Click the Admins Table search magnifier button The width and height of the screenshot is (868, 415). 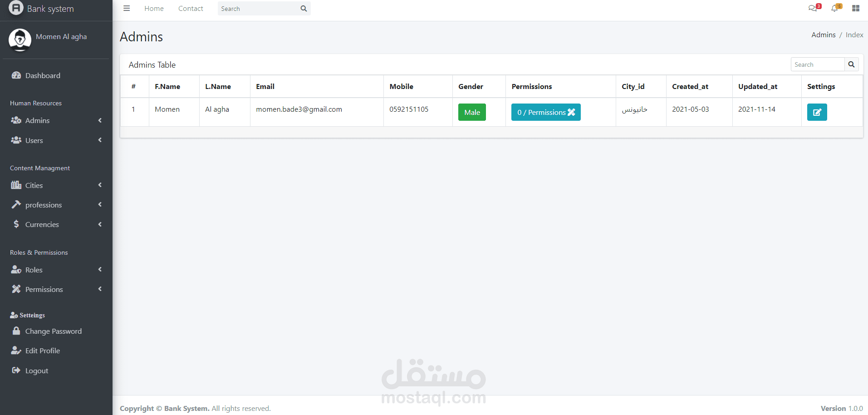point(851,64)
